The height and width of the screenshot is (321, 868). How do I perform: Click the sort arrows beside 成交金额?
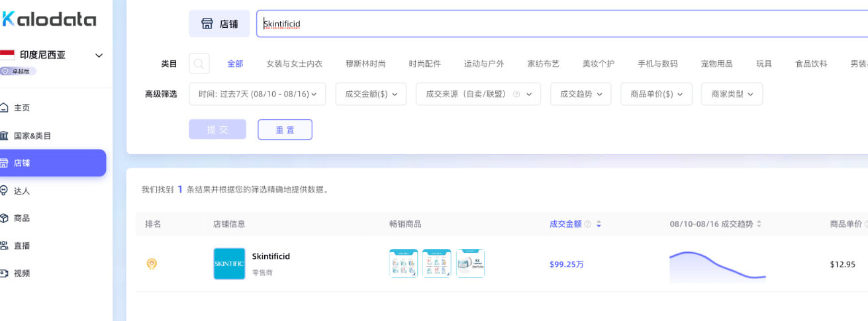point(599,224)
